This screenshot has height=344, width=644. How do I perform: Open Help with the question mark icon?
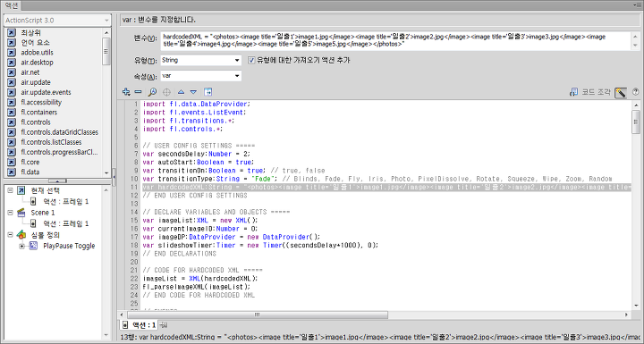(x=635, y=92)
